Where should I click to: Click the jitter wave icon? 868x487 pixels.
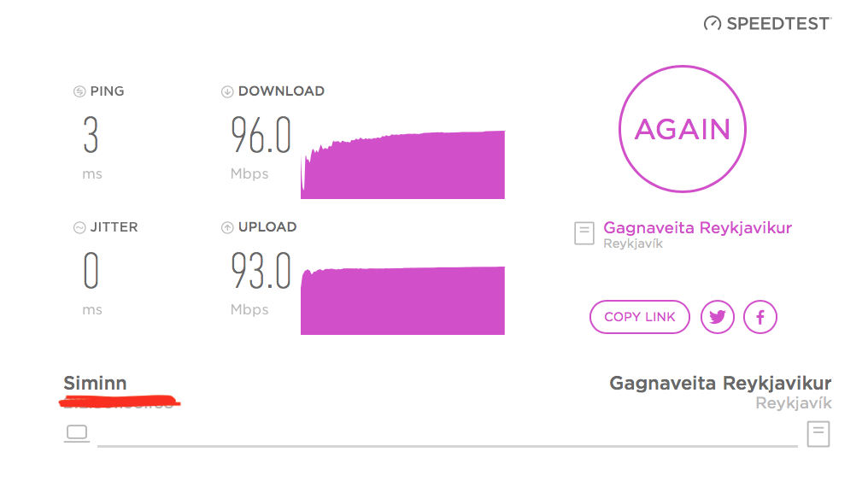[79, 227]
